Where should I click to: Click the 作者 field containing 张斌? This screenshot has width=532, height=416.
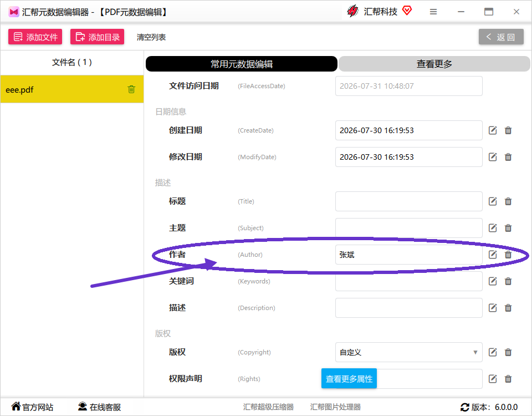click(408, 255)
